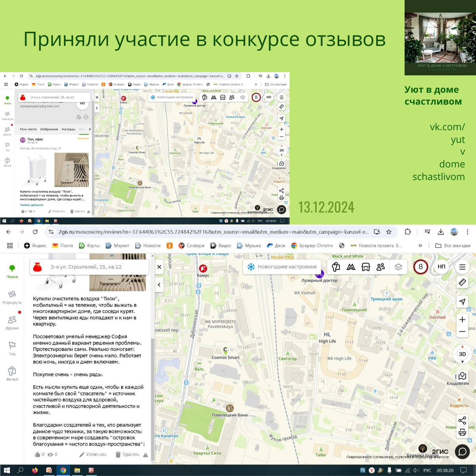Open three-dot Chrome menu, lower browser
The image size is (476, 476).
click(x=467, y=232)
